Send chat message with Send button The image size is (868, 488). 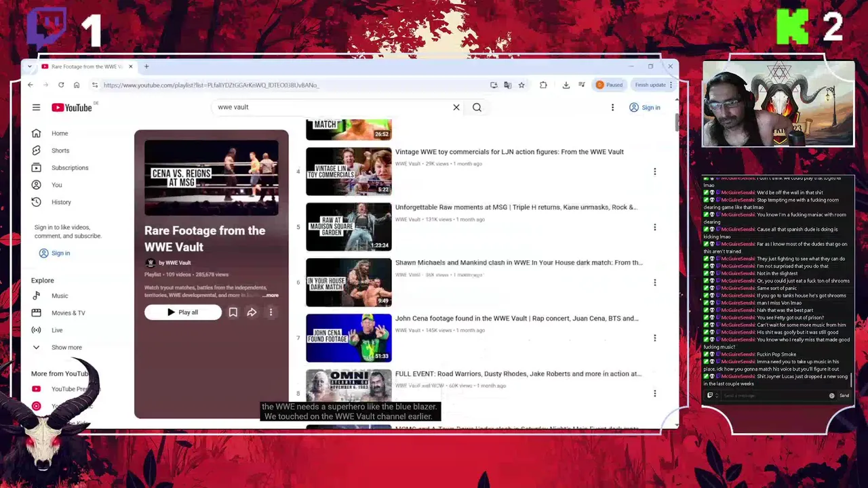point(844,396)
